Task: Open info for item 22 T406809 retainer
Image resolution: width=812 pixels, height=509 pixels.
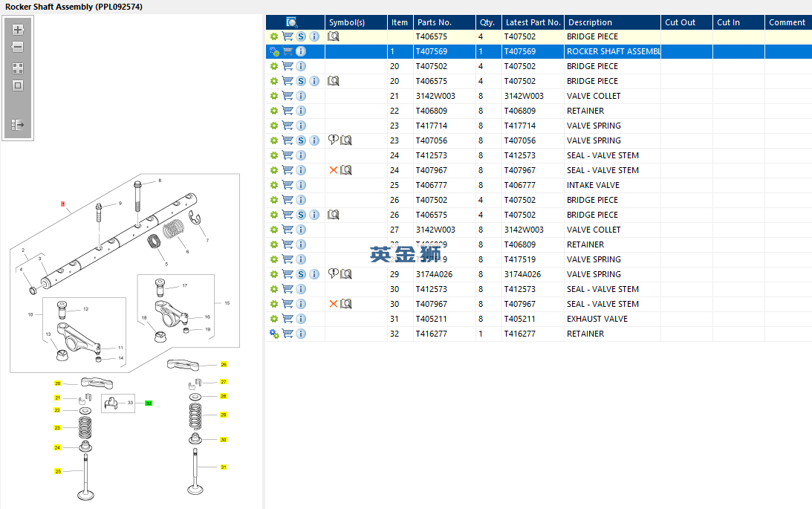Action: click(301, 111)
